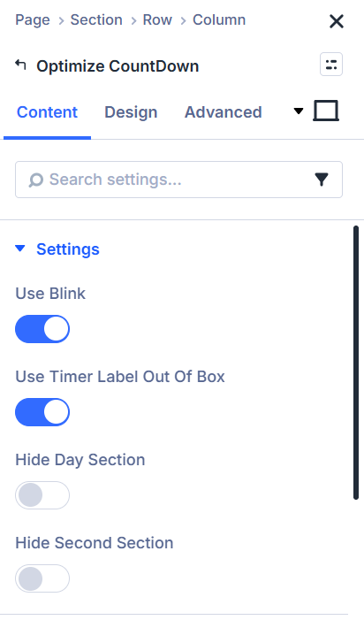This screenshot has height=620, width=364.
Task: Open the module options icon button
Action: [x=330, y=64]
